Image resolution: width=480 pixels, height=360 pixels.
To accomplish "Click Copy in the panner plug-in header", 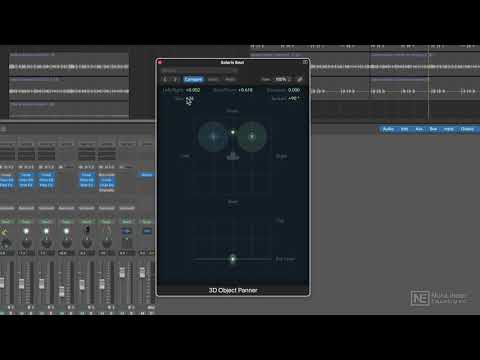I will point(213,79).
